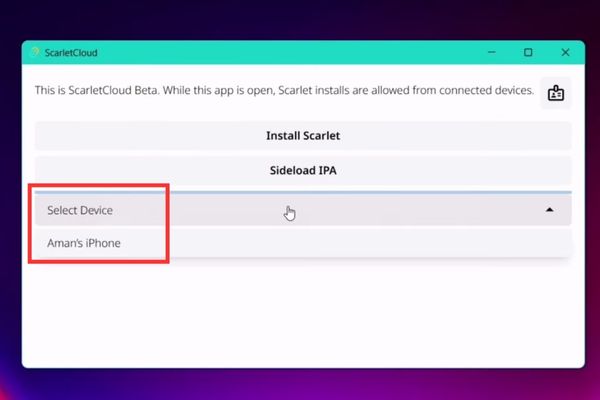Close the ScarletCloud window
Image resolution: width=600 pixels, height=400 pixels.
[x=565, y=52]
